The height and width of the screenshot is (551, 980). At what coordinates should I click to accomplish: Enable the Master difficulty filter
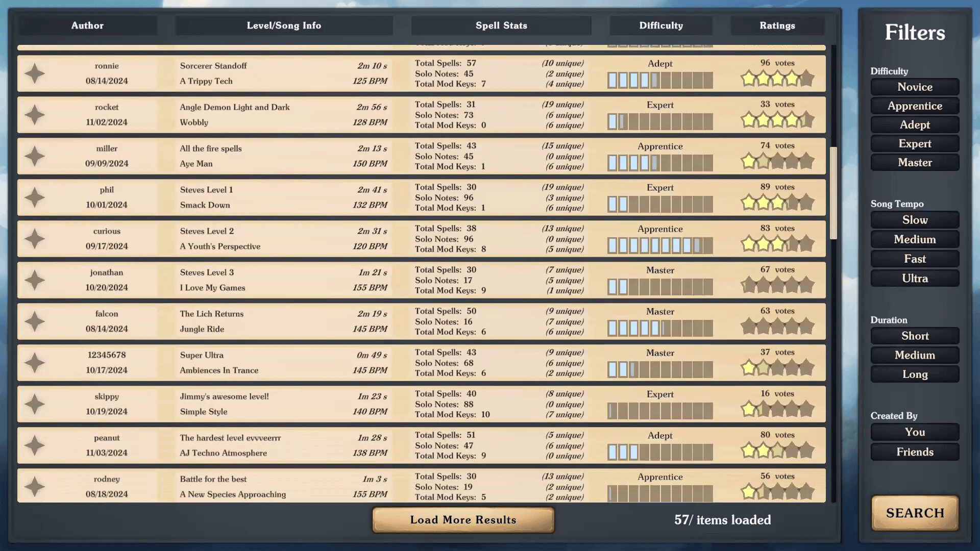(x=914, y=162)
